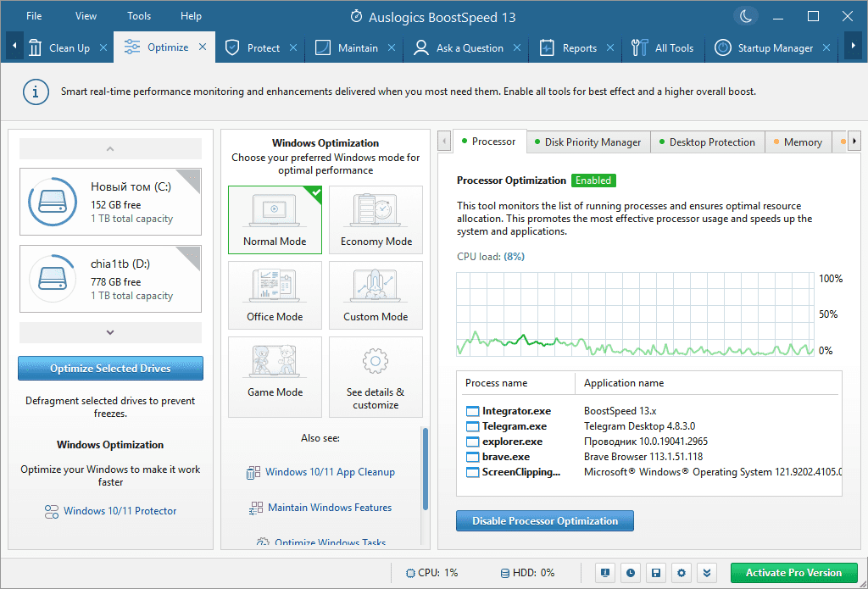Open the Startup Manager tab
This screenshot has width=868, height=589.
764,48
